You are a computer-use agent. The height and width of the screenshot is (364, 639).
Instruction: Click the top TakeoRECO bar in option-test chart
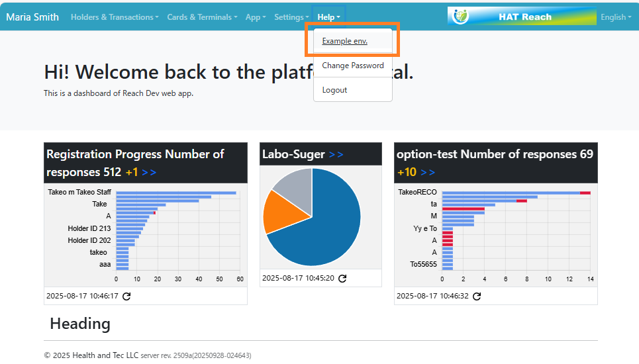[510, 193]
